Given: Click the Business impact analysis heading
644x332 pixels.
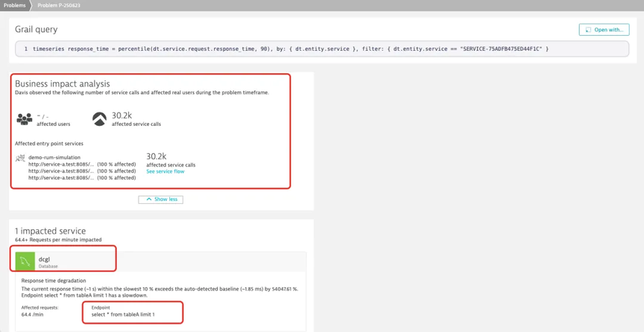Looking at the screenshot, I should coord(63,83).
